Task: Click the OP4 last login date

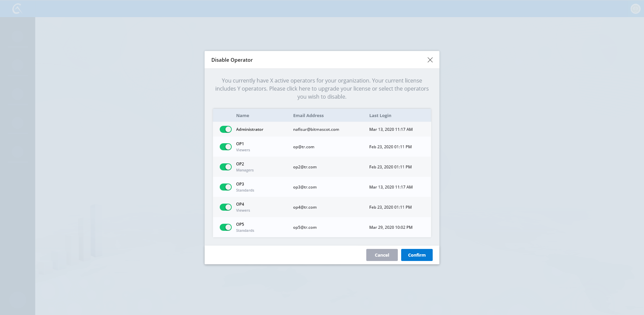Action: click(x=390, y=207)
